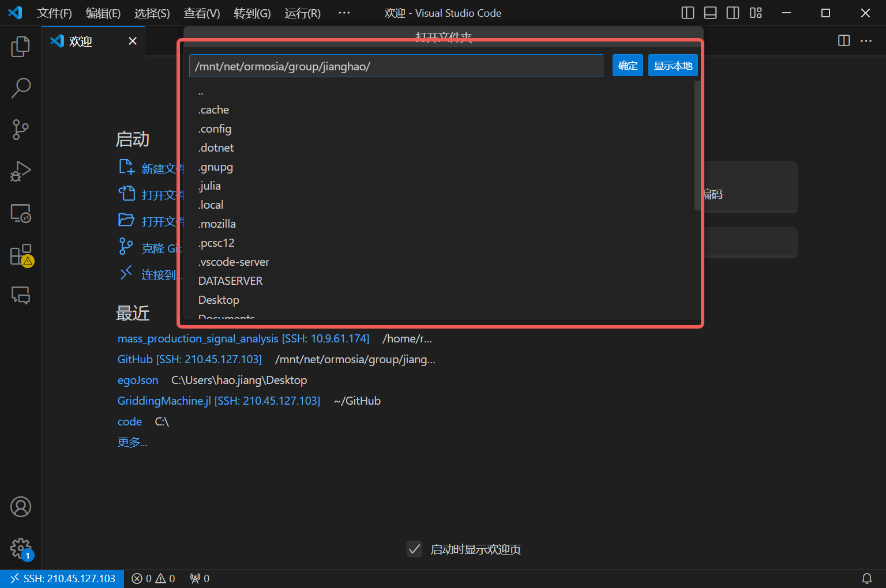Toggle secondary side bar layout icon
886x588 pixels.
[733, 13]
